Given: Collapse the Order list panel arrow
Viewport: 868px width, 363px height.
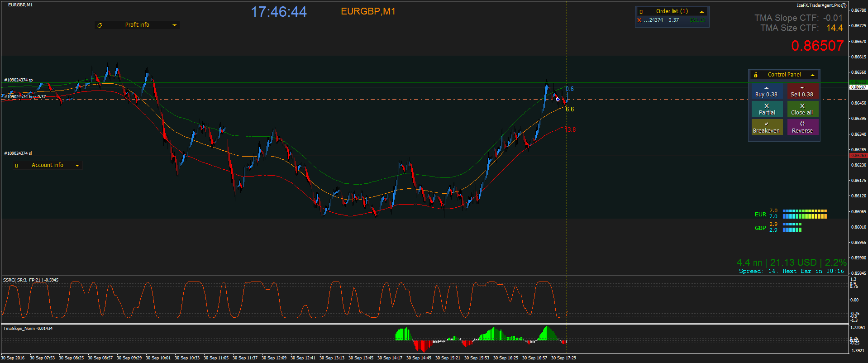Looking at the screenshot, I should pos(701,12).
